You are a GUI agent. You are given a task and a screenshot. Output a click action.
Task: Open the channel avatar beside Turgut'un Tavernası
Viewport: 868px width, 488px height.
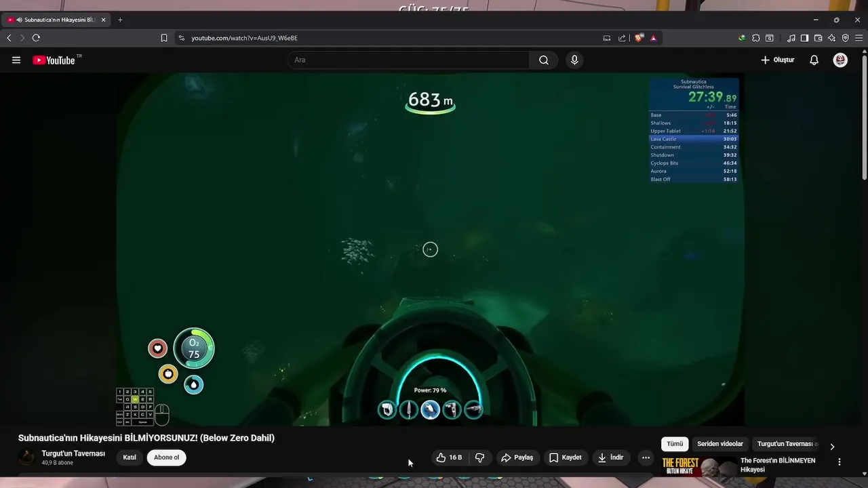click(x=27, y=457)
